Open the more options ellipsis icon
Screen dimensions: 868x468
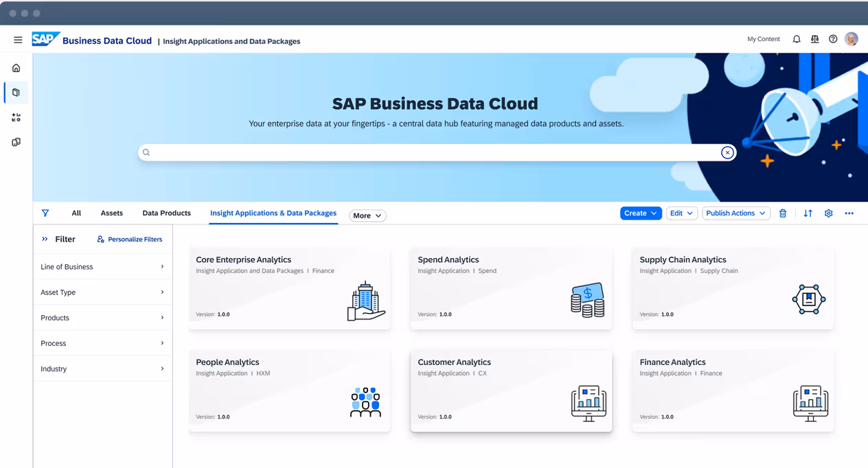(849, 213)
